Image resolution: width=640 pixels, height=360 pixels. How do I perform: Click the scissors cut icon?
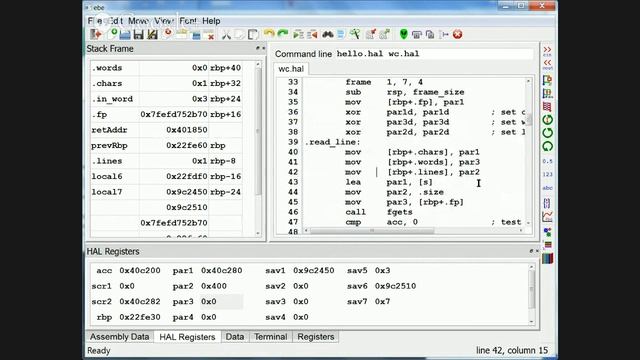(226, 35)
